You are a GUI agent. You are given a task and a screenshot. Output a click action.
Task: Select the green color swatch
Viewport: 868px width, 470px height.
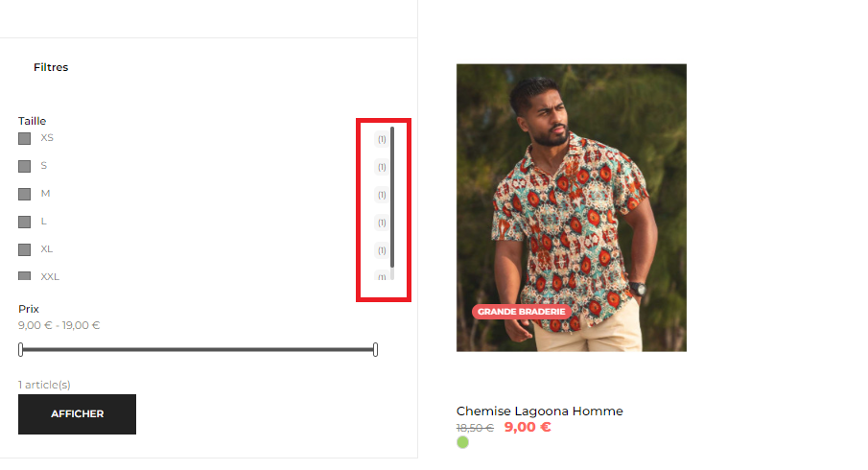[463, 442]
